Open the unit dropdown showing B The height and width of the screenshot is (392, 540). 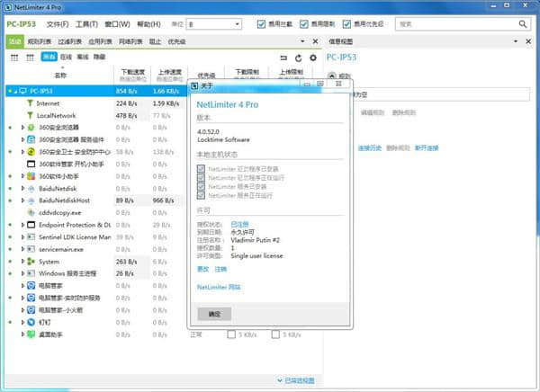tap(214, 23)
